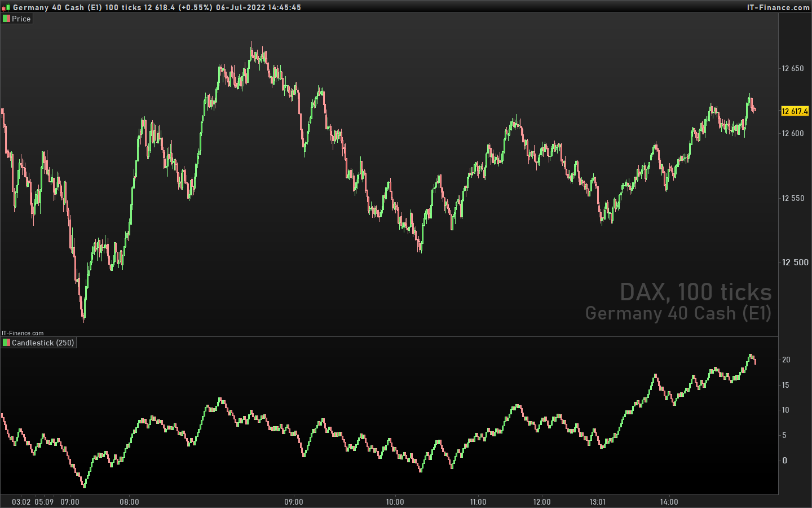
Task: Open the Price label settings
Action: point(21,19)
